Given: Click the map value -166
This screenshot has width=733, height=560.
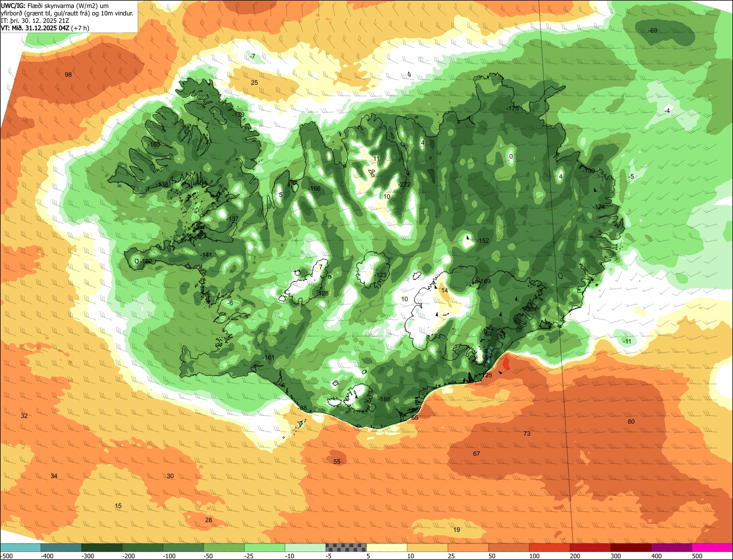Looking at the screenshot, I should tap(315, 189).
